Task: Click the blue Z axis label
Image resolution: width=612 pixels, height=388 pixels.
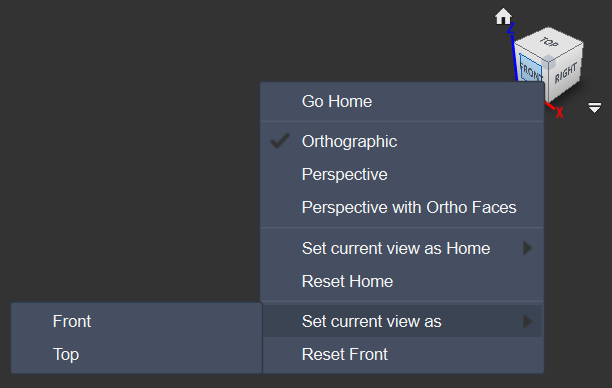Action: coord(511,28)
